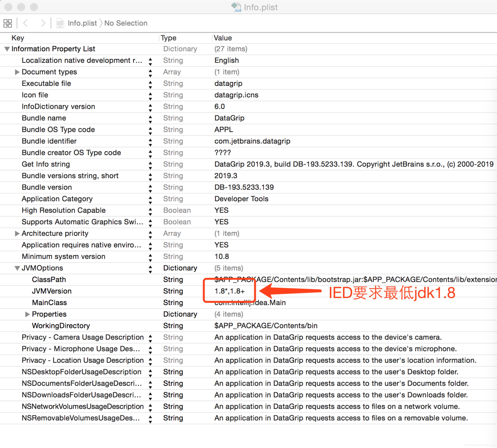Open key stepper for Localization native development row
This screenshot has width=497, height=448.
pos(150,62)
